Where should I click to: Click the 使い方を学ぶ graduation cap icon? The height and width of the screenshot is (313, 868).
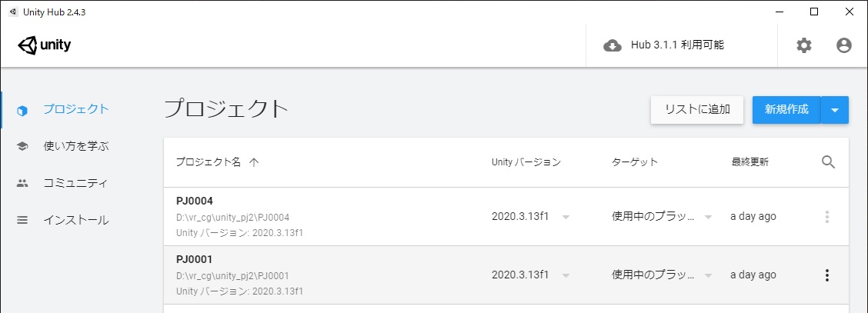point(22,147)
